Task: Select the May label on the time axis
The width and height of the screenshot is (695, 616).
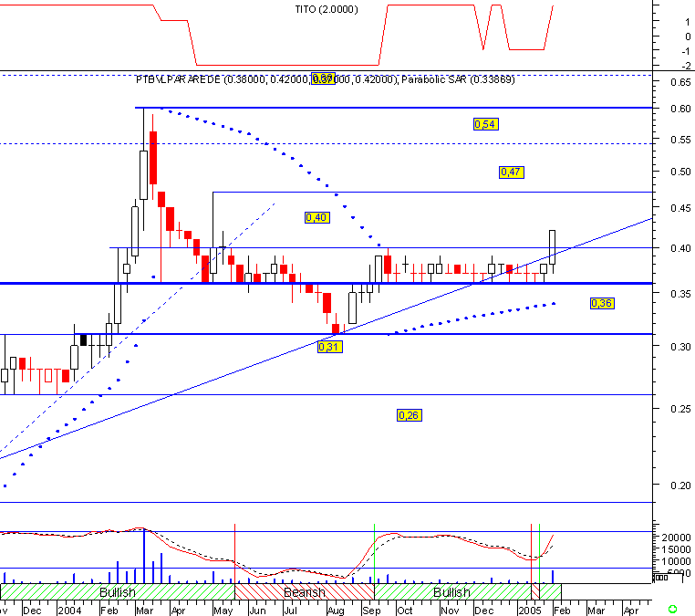Action: coord(223,611)
